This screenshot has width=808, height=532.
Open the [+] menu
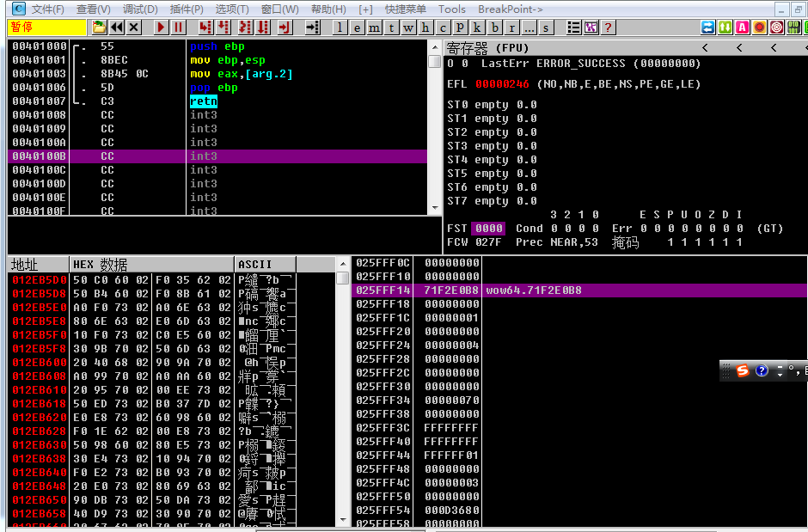(x=365, y=9)
